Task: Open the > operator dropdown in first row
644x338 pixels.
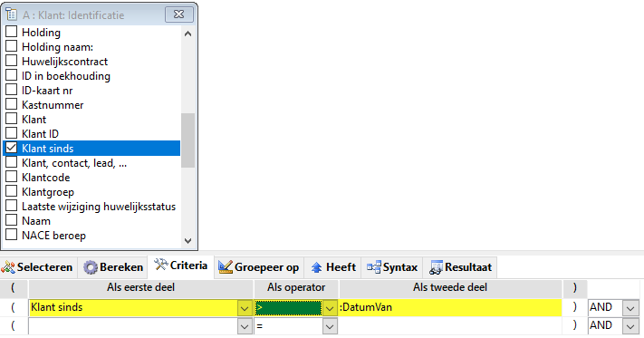Action: 330,308
